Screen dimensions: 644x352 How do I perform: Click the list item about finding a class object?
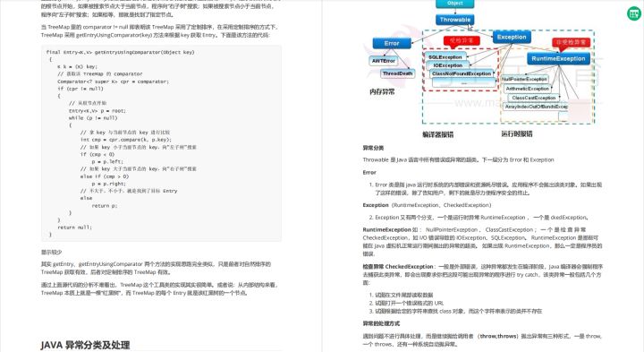pos(458,312)
